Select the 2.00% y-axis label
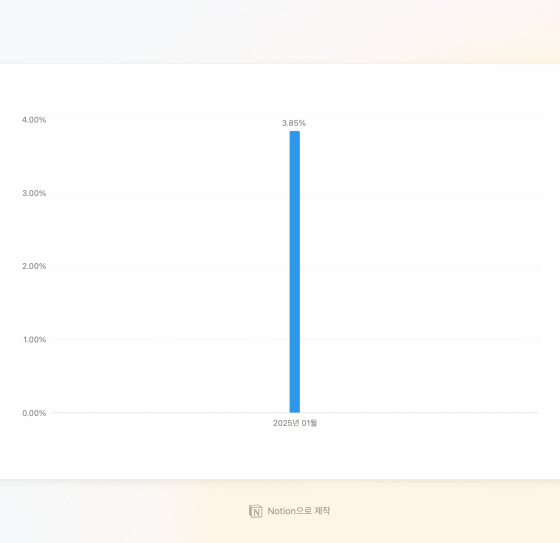The height and width of the screenshot is (543, 560). tap(34, 266)
